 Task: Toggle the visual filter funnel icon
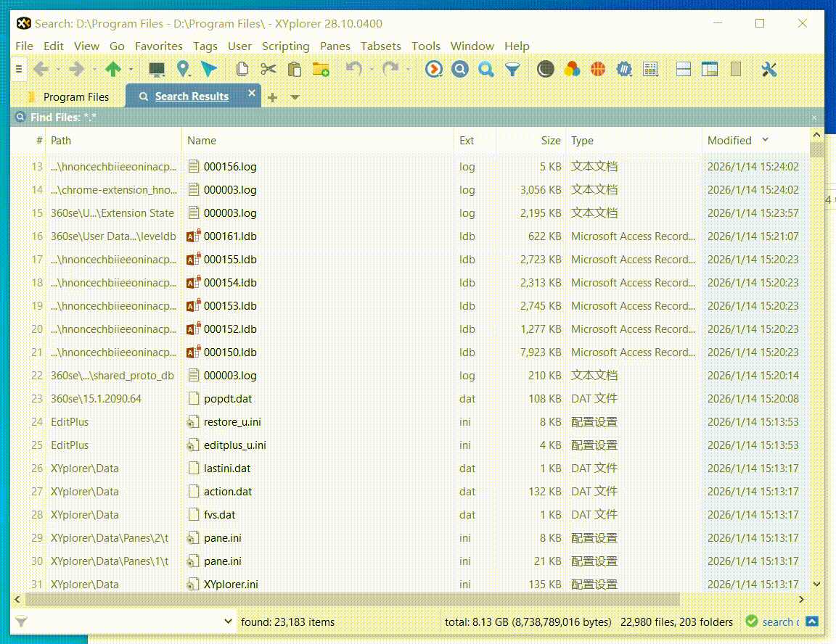[x=513, y=69]
